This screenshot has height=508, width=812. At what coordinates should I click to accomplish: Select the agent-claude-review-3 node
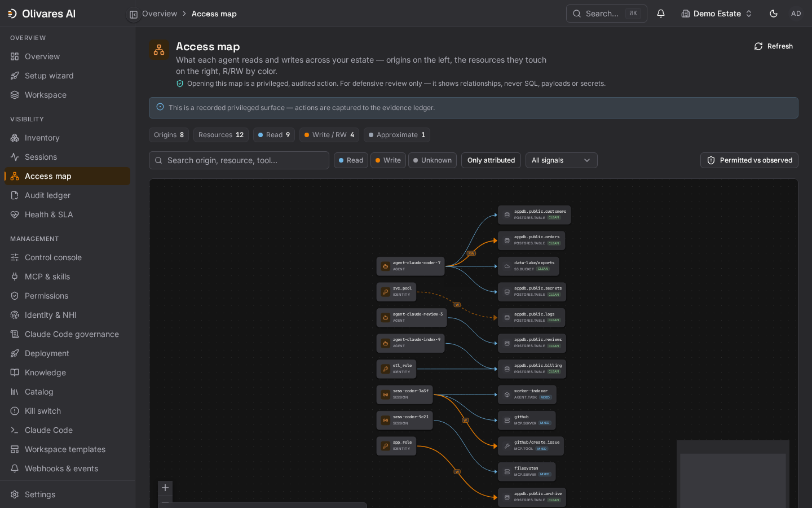pos(412,317)
